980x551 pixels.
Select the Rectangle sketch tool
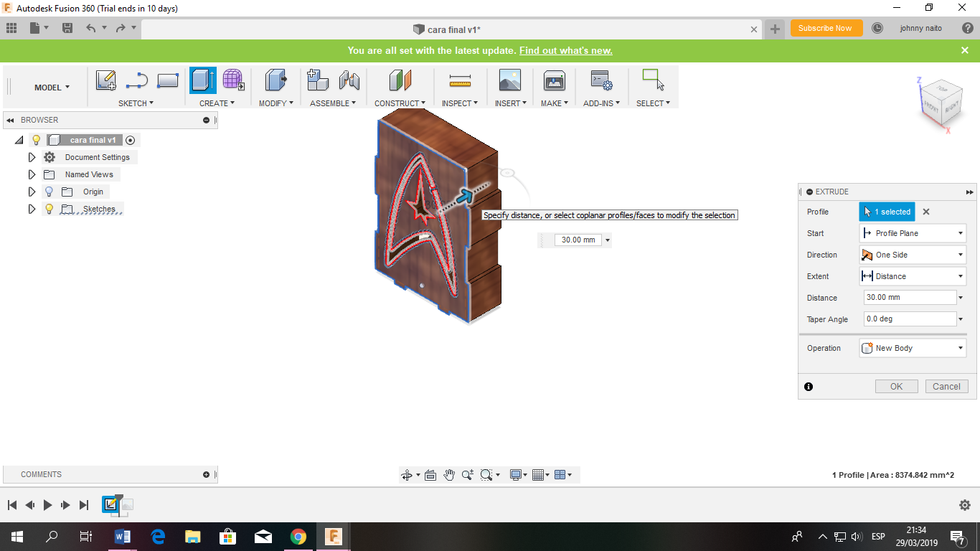pyautogui.click(x=167, y=80)
